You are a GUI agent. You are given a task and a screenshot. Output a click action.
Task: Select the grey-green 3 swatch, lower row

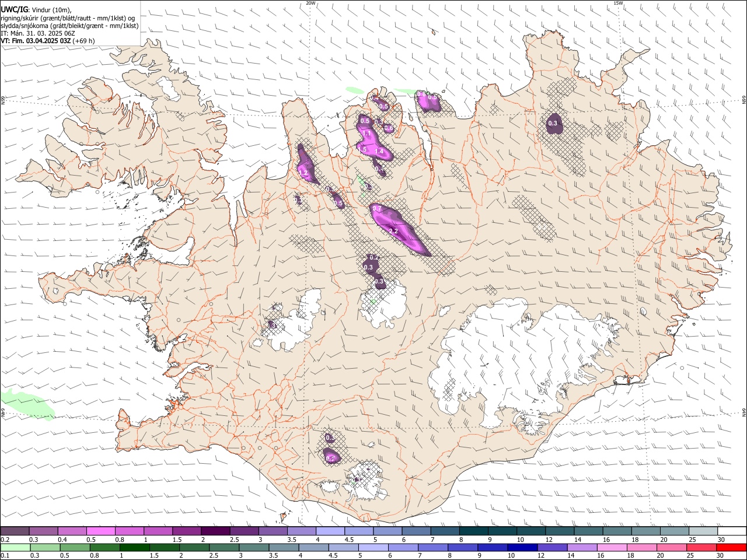pos(254,547)
